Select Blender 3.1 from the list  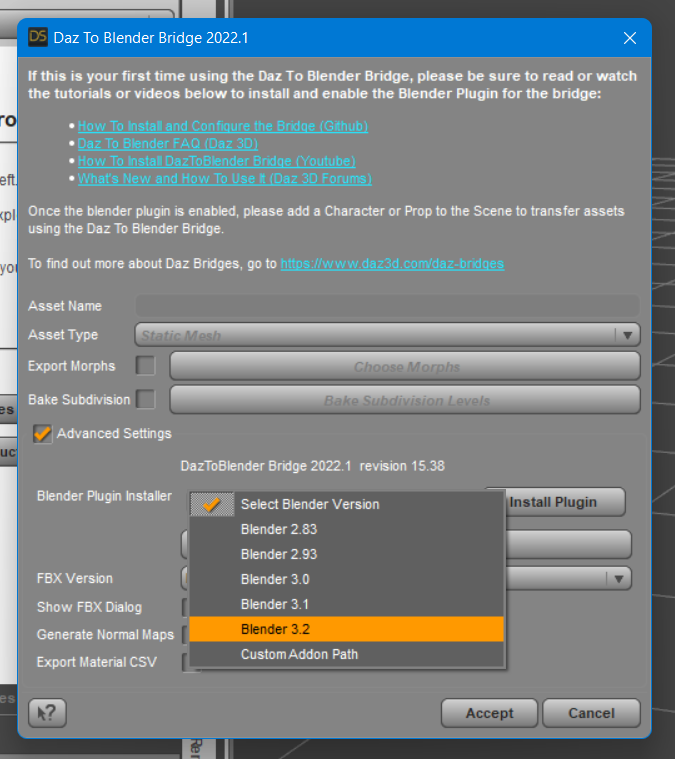click(346, 605)
